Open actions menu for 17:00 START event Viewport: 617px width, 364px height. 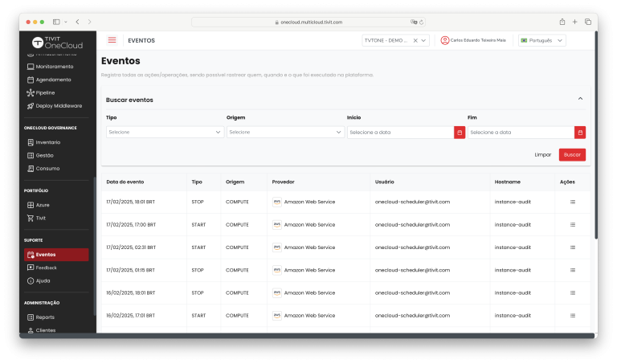573,225
